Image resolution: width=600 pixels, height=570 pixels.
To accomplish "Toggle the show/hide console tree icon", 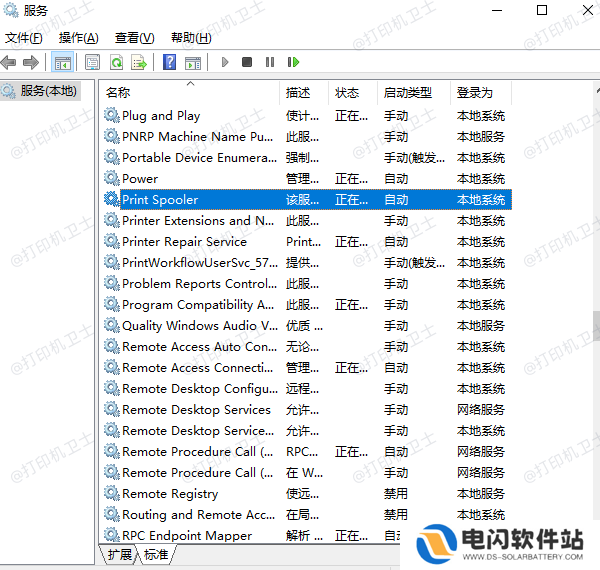I will (62, 62).
